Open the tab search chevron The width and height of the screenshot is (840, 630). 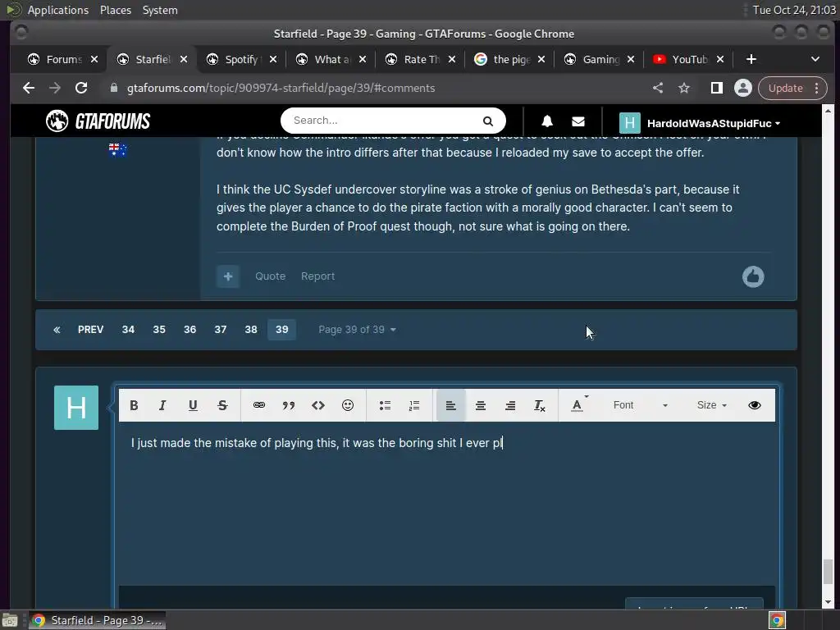815,59
